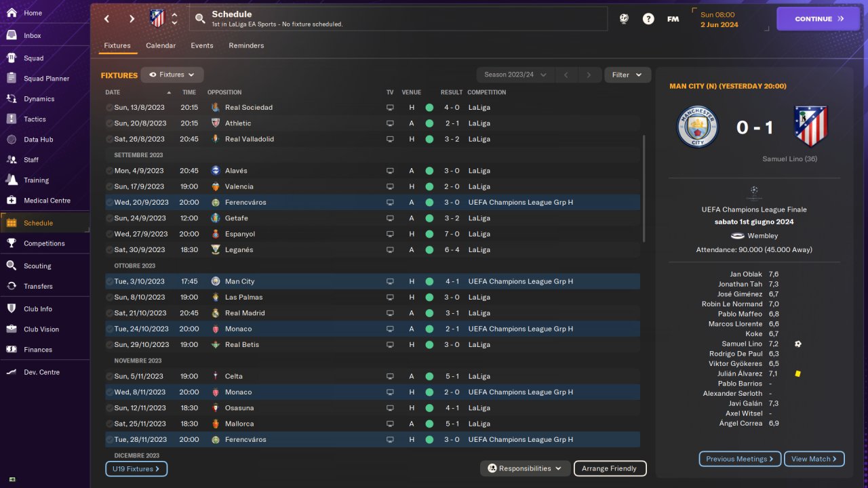Toggle the check mark for Mallorca fixture

click(109, 424)
